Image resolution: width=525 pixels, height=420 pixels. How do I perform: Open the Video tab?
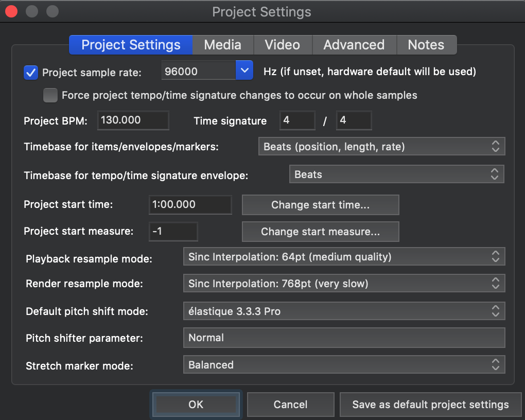pyautogui.click(x=282, y=45)
